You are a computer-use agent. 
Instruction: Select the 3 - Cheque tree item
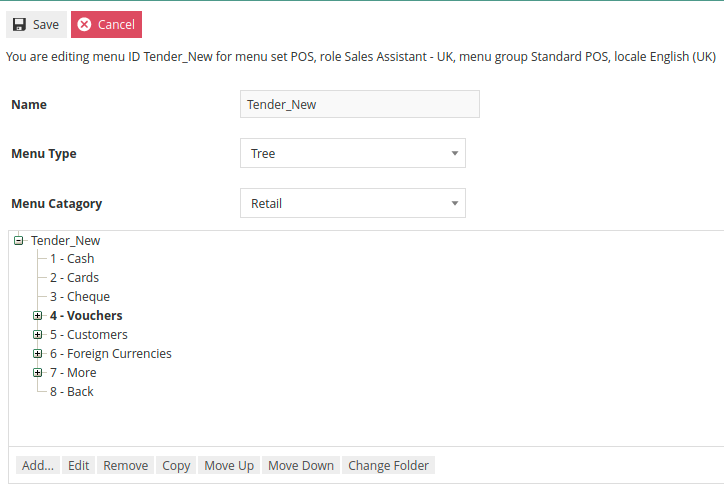80,297
